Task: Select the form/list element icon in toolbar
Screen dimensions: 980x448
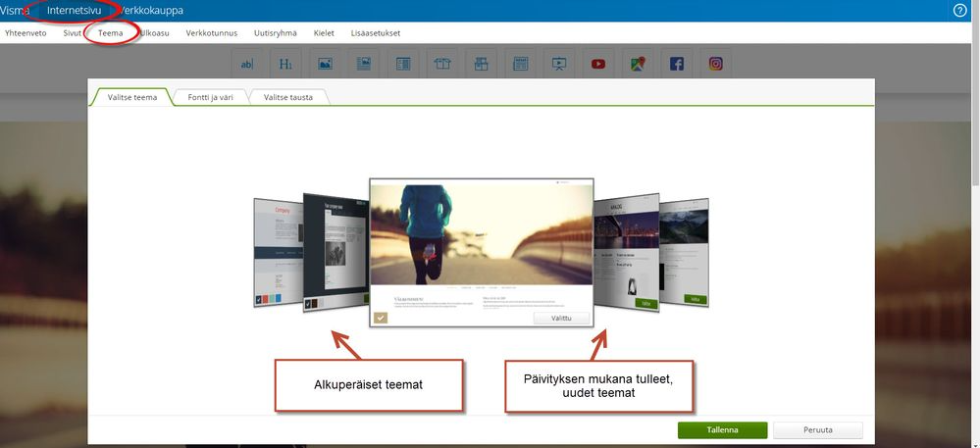Action: click(403, 63)
